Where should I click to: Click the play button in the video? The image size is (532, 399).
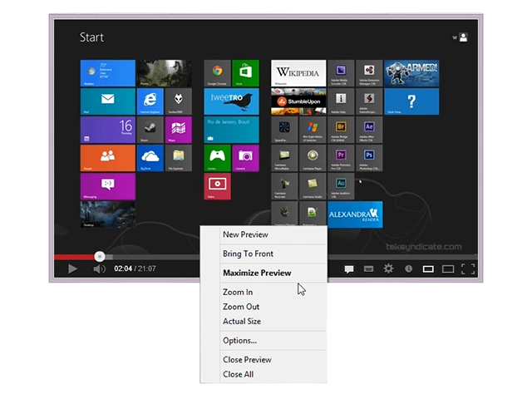72,268
